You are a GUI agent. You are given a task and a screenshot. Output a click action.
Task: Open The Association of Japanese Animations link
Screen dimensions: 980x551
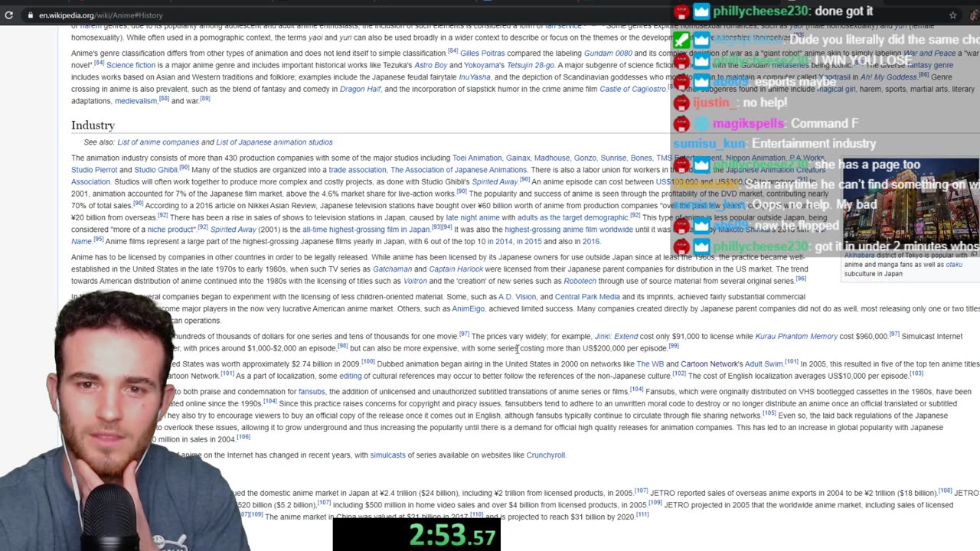click(459, 170)
